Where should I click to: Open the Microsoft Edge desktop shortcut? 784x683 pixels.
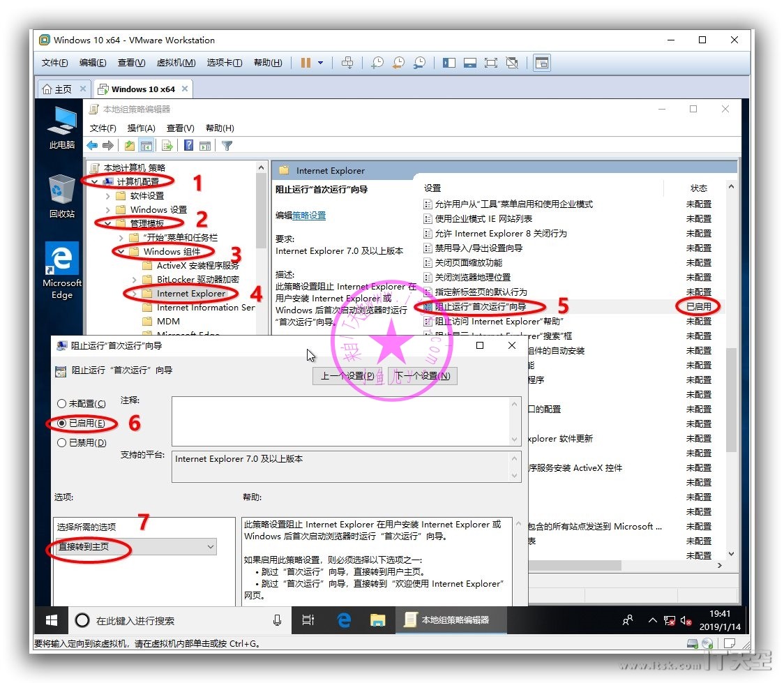(62, 271)
